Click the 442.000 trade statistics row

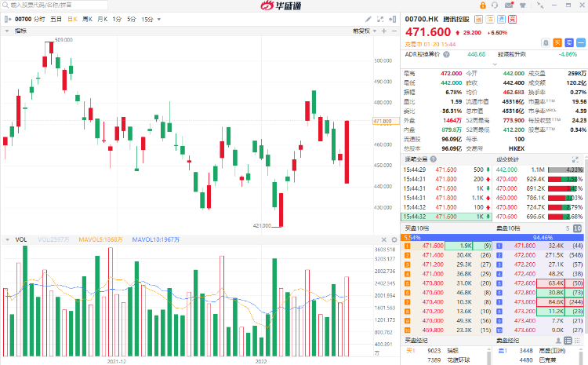[x=539, y=170]
